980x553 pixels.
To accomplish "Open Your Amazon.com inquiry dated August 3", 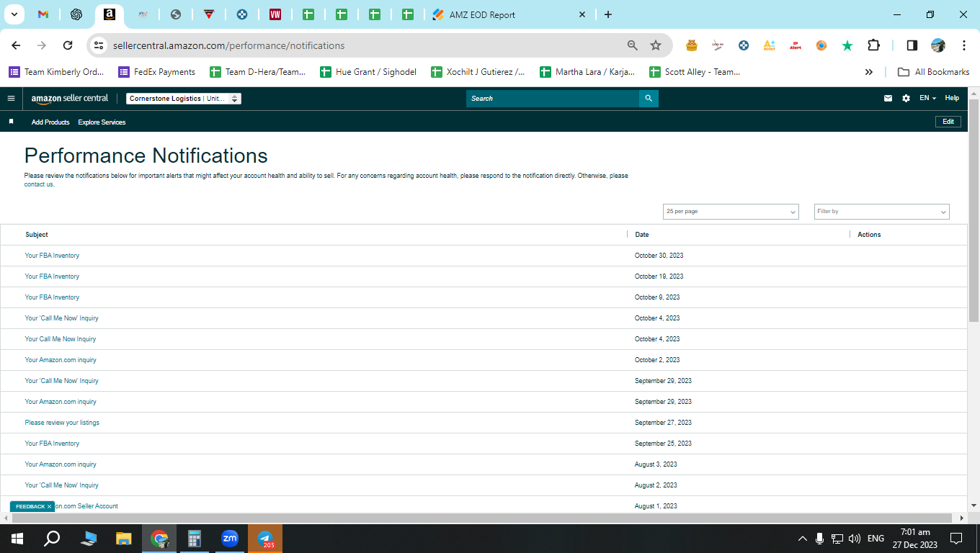I will pos(61,464).
